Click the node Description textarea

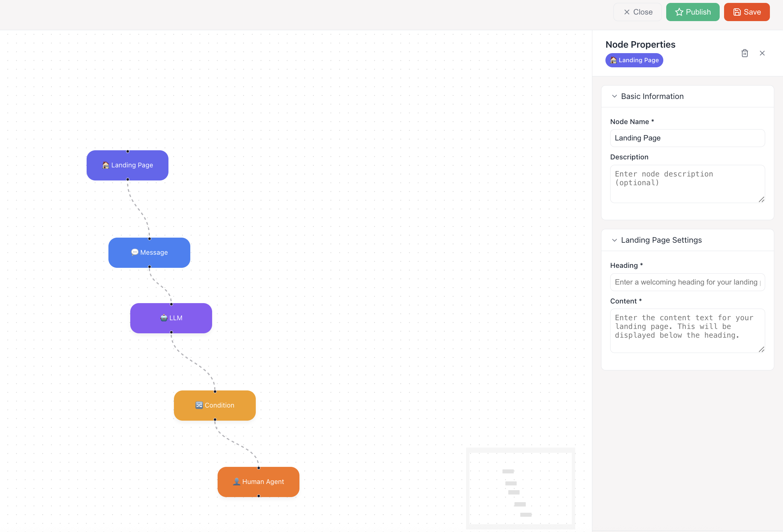(687, 184)
